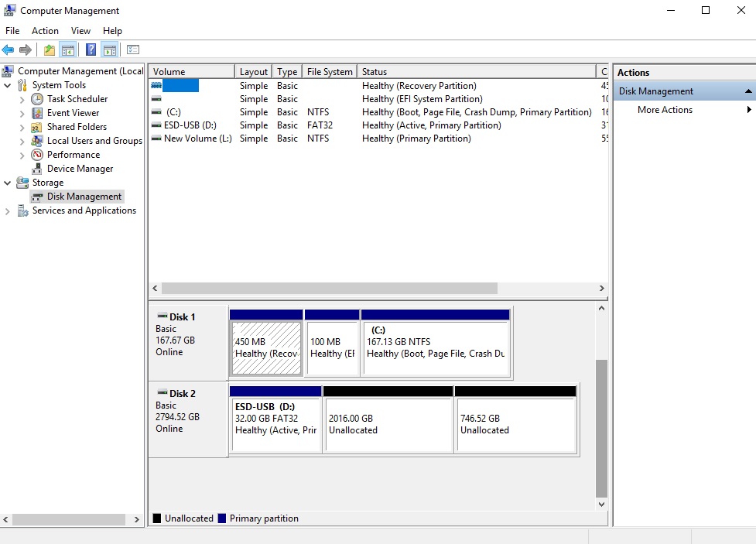Image resolution: width=756 pixels, height=544 pixels.
Task: Click the Performance icon in tree
Action: coord(37,155)
